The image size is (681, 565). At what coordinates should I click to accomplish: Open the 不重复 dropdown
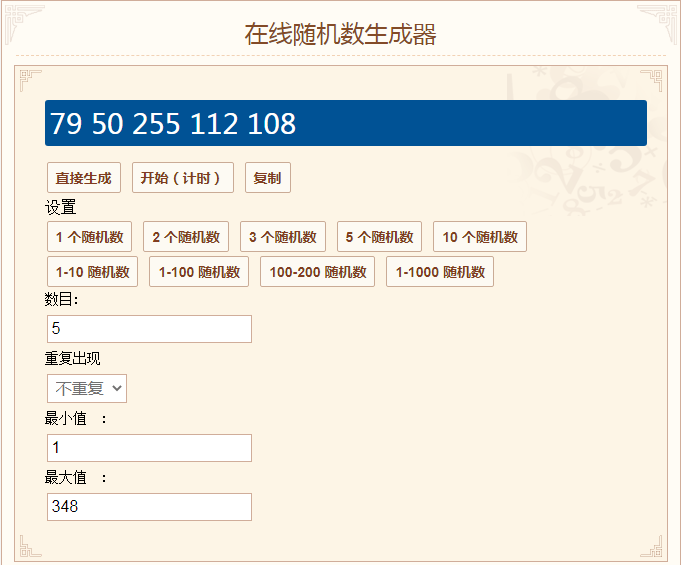87,388
